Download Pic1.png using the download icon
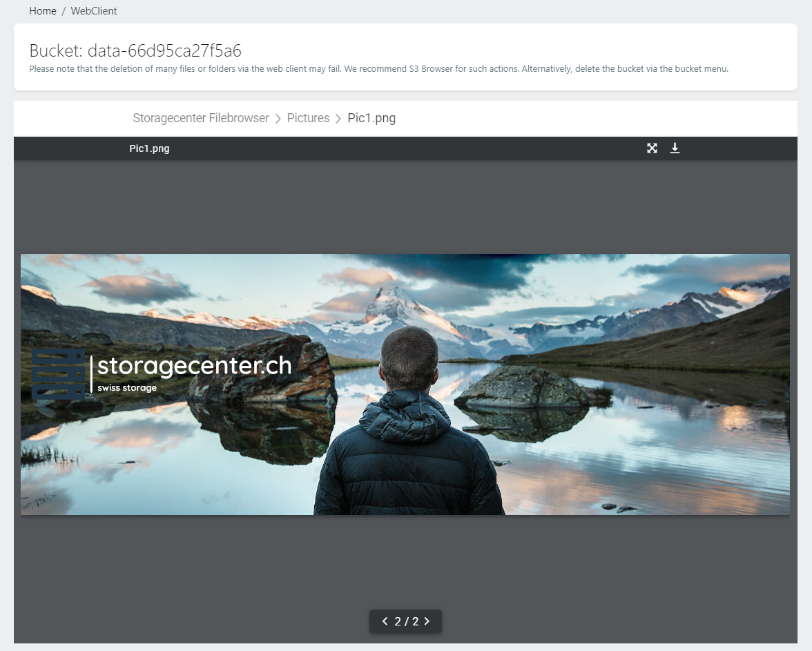 [675, 148]
